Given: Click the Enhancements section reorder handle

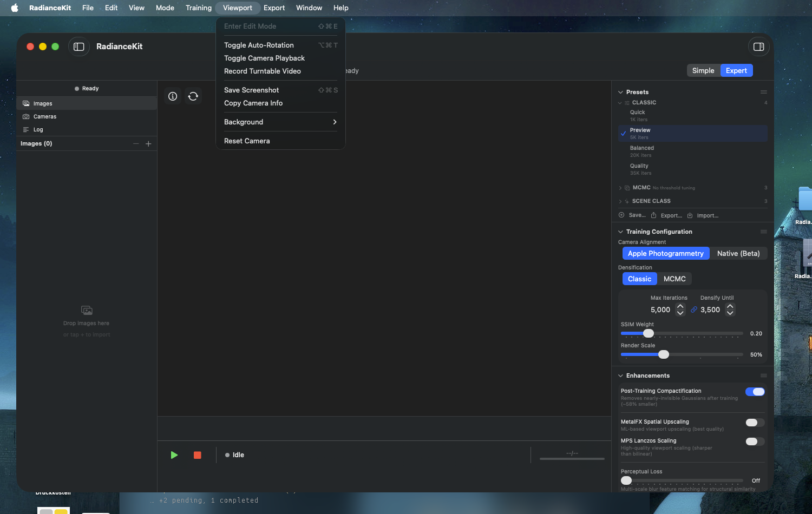Looking at the screenshot, I should coord(764,375).
